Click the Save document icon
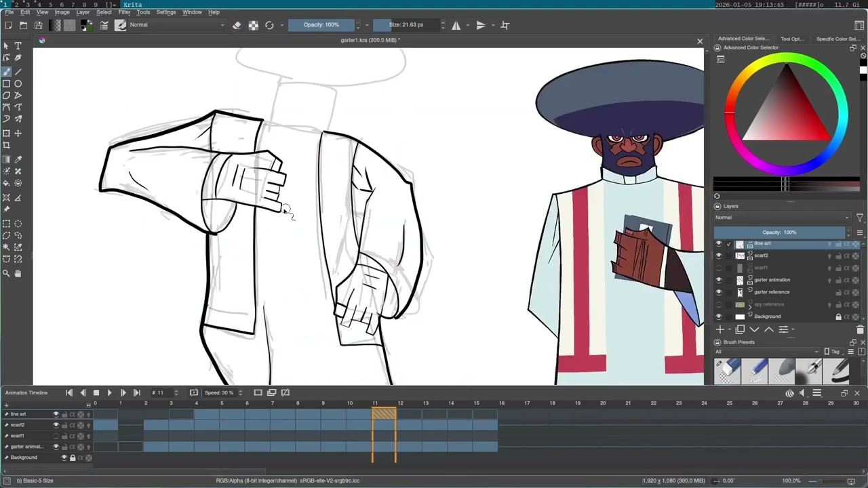Screen dimensions: 868x488 pyautogui.click(x=38, y=25)
